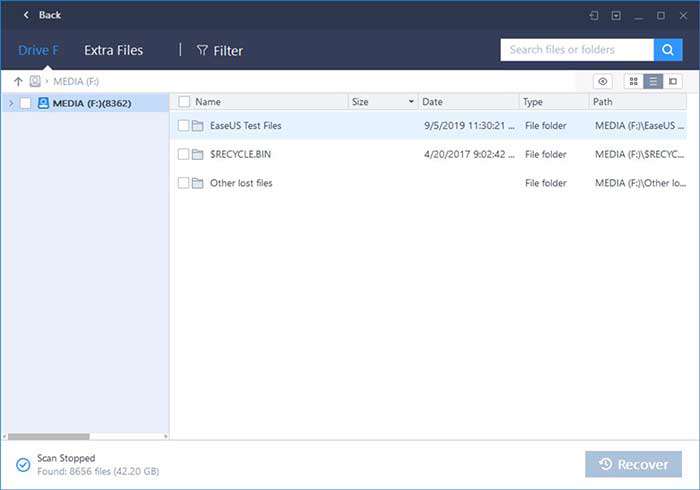Sort by the Path column header

coord(603,102)
